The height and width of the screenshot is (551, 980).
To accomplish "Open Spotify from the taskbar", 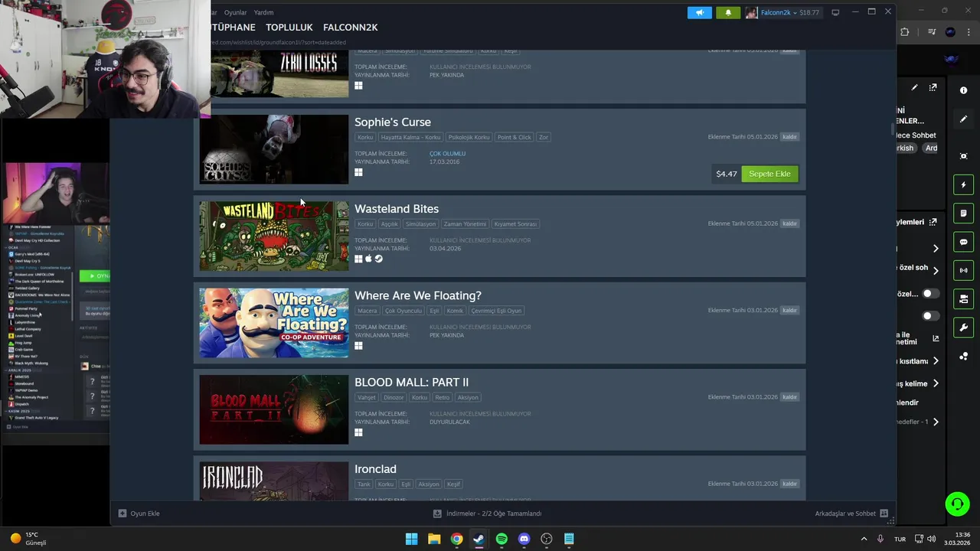I will pos(501,539).
